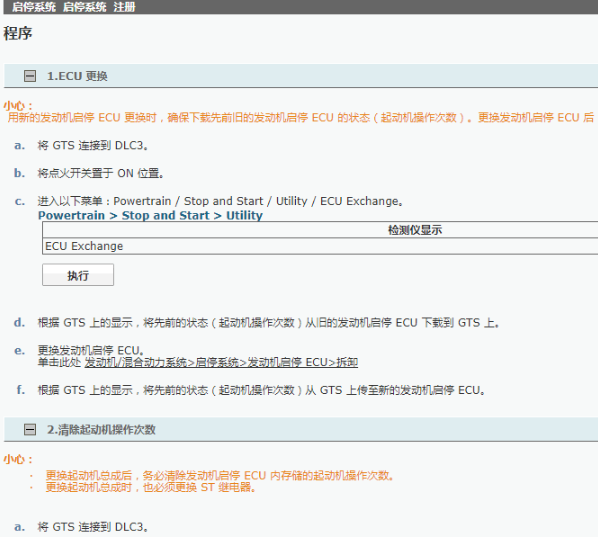The height and width of the screenshot is (537, 598).
Task: Click the warning about 更换 ST 继电器
Action: tap(150, 487)
